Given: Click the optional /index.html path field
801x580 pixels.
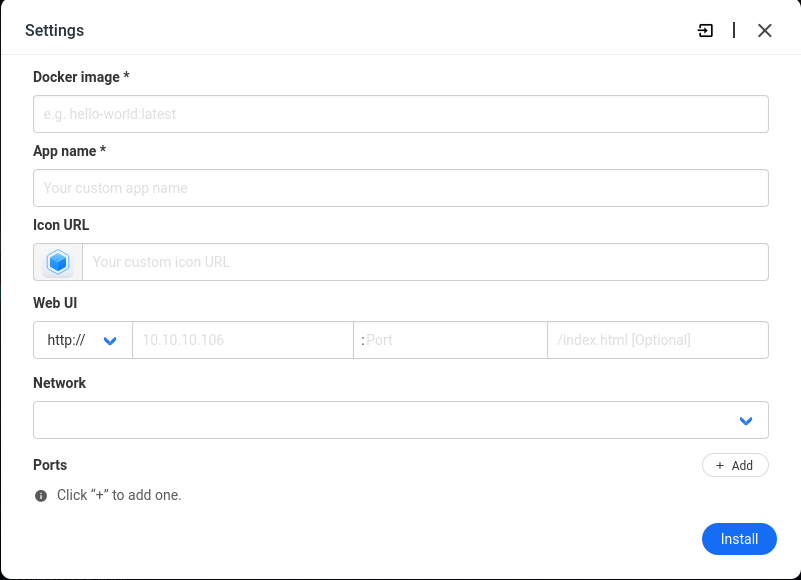Looking at the screenshot, I should click(657, 340).
